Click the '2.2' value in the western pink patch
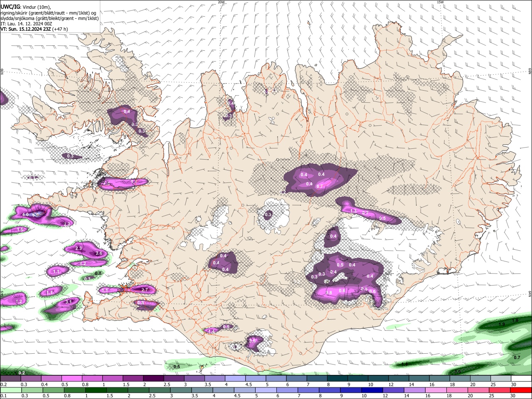This screenshot has height=399, width=532. 67,224
